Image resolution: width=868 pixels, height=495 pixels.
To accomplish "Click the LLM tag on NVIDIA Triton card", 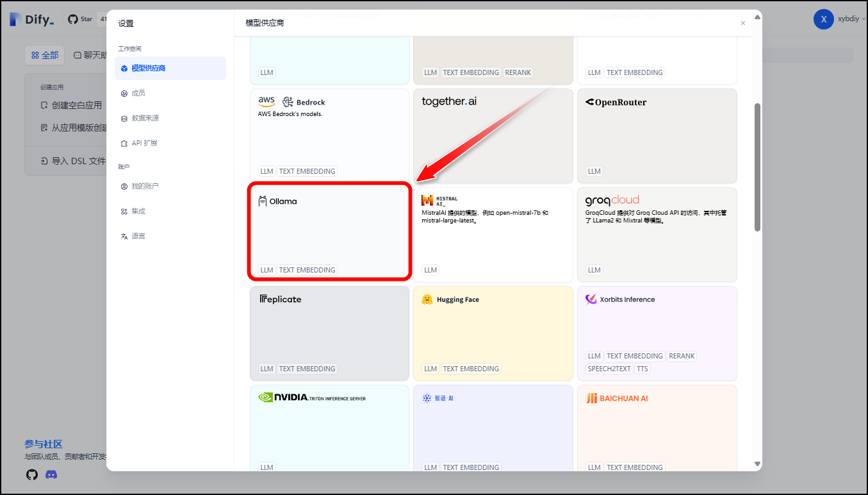I will pyautogui.click(x=266, y=467).
